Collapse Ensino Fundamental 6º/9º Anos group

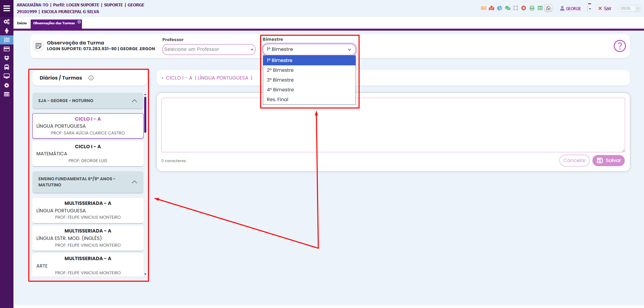(134, 182)
